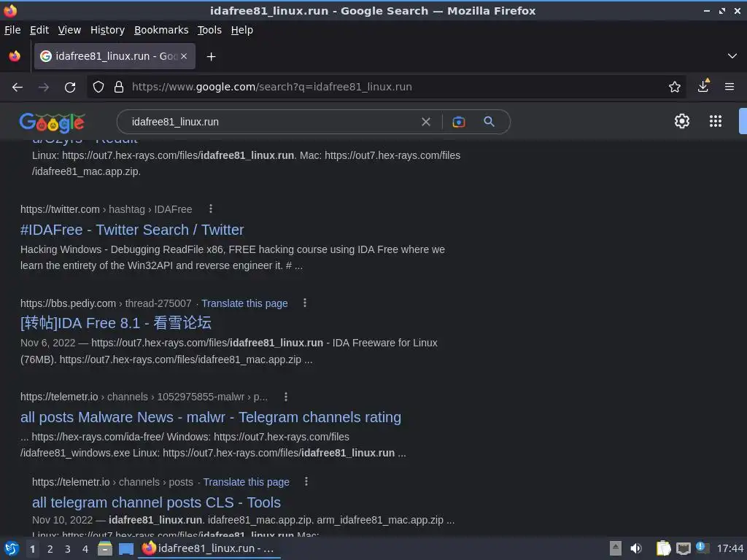Go to Google home via logo
747x560 pixels.
(x=52, y=122)
